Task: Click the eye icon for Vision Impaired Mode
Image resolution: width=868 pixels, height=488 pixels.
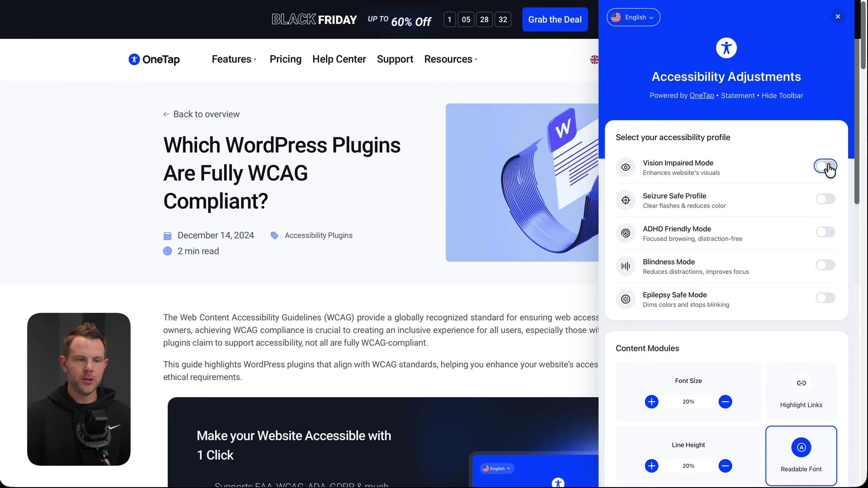Action: (x=626, y=167)
